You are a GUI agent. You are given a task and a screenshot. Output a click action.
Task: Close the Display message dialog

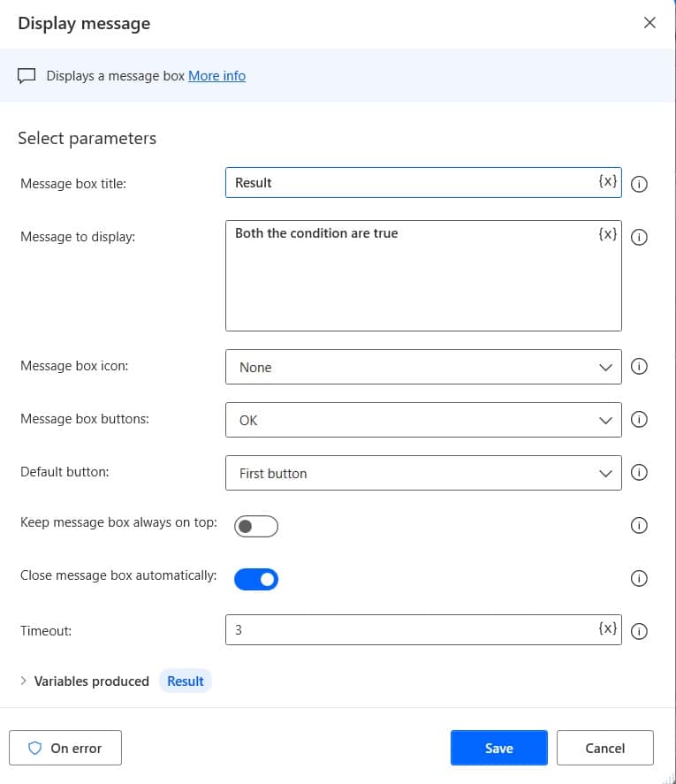(649, 22)
